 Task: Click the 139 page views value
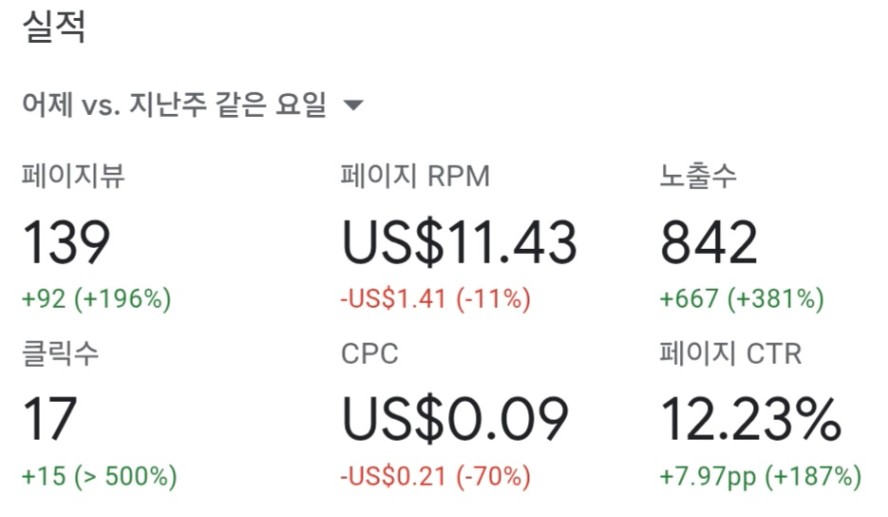click(66, 242)
